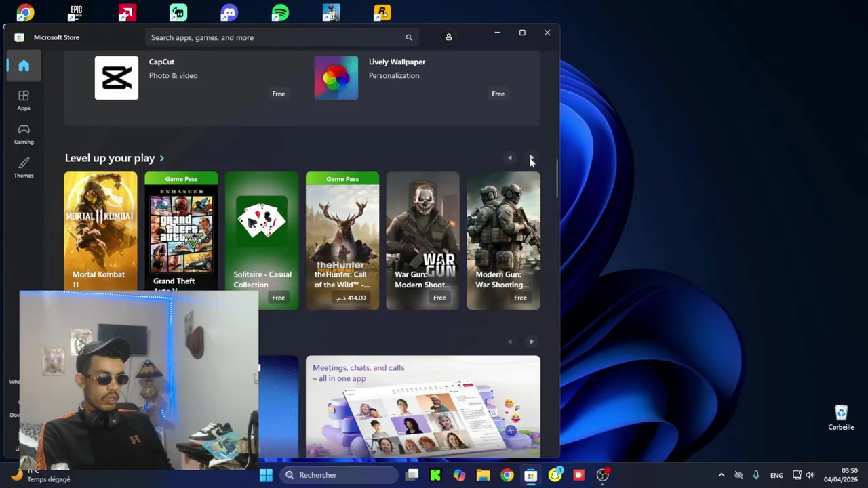Screen dimensions: 868x488
Task: Open the Meetings, chats, and calls banner
Action: [x=423, y=407]
